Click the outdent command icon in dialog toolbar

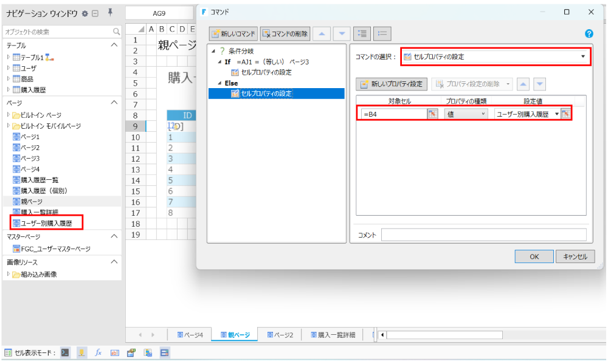tap(382, 33)
